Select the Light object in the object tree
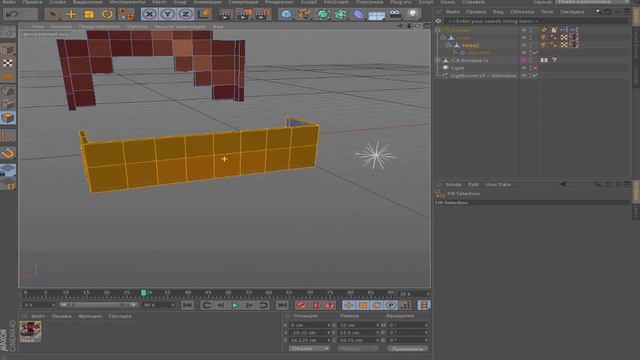Viewport: 640px width, 360px height. [x=458, y=68]
